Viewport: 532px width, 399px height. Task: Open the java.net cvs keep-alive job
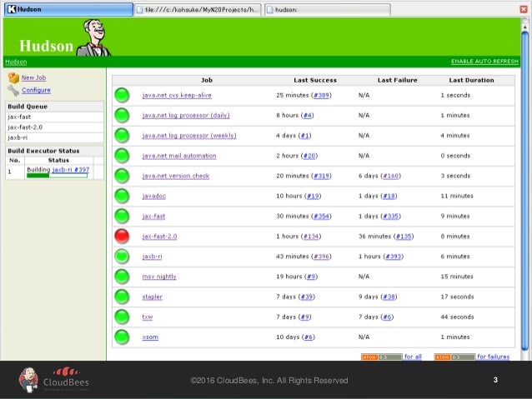177,95
